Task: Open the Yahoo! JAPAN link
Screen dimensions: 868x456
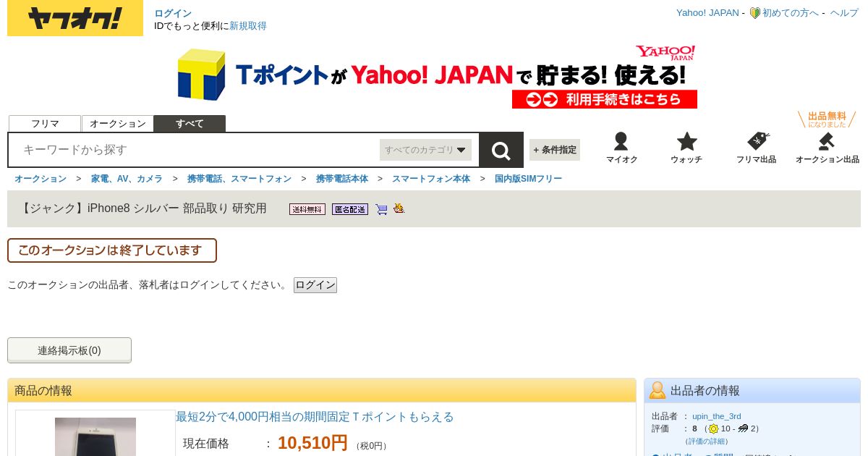Action: click(x=707, y=13)
